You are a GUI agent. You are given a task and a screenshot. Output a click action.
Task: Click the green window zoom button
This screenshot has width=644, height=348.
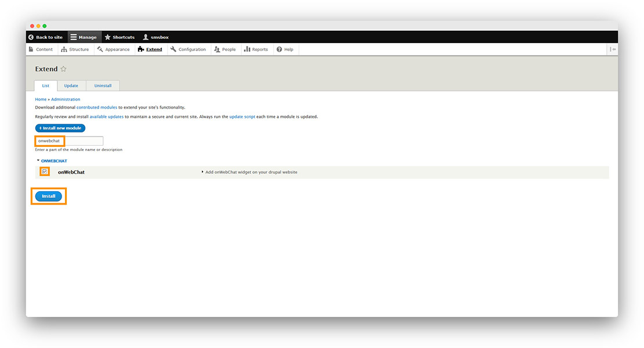click(x=45, y=26)
